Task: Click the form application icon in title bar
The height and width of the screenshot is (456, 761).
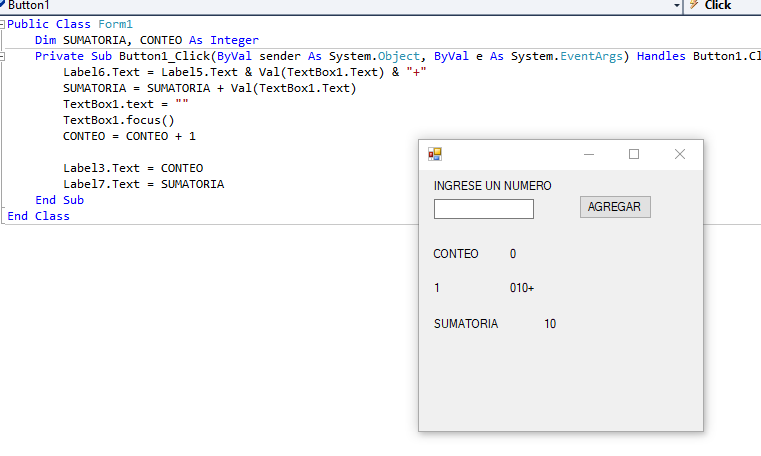Action: (434, 154)
